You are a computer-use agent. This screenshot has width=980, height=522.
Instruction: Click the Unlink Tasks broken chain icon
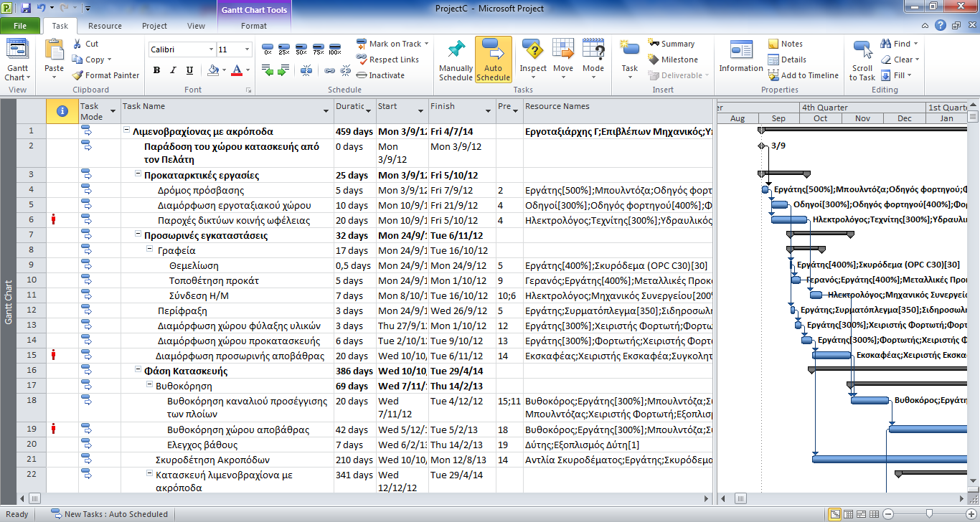[x=346, y=70]
